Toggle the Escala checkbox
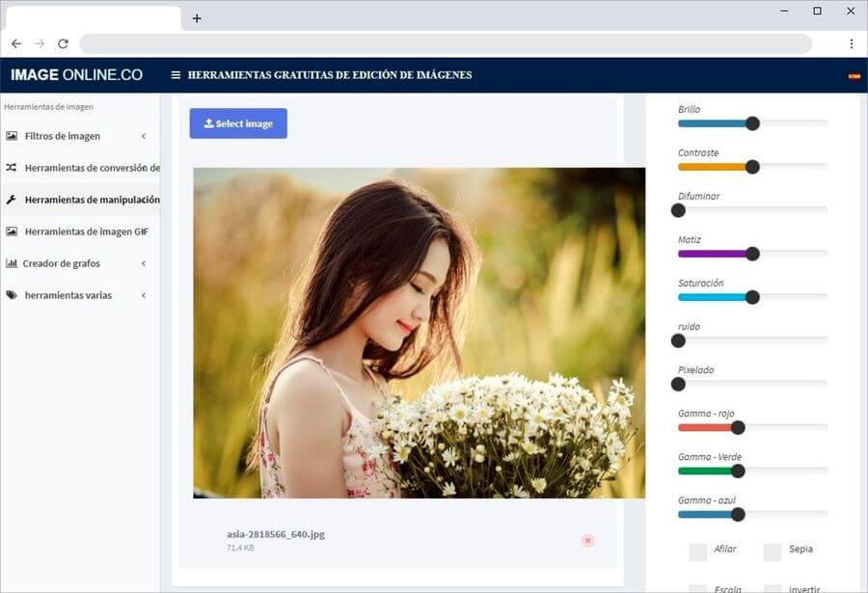Image resolution: width=868 pixels, height=593 pixels. (698, 589)
